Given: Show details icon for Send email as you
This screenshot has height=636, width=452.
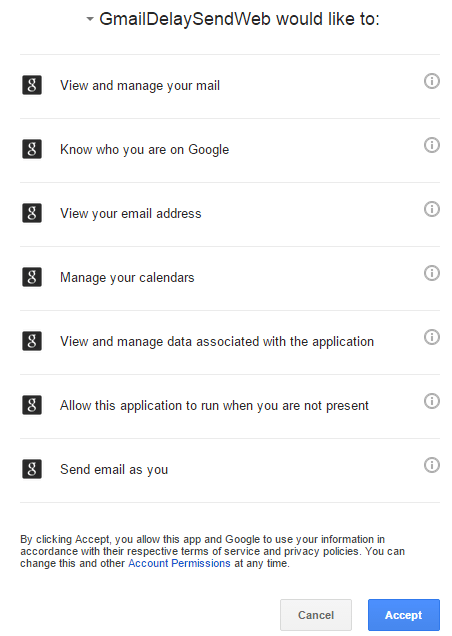Looking at the screenshot, I should click(x=432, y=465).
